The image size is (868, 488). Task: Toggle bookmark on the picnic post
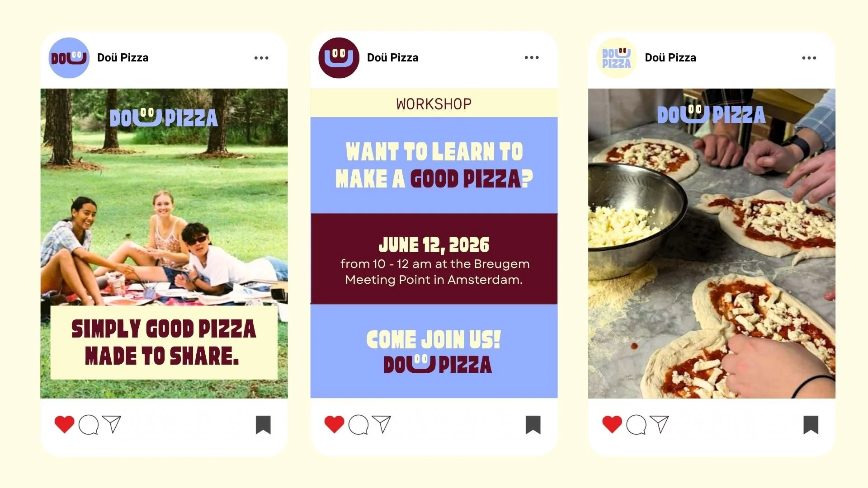[x=263, y=425]
